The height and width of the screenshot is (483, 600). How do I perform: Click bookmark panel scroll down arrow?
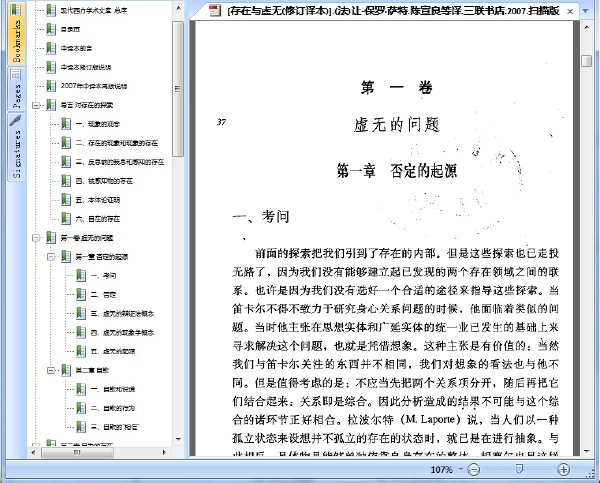[x=178, y=439]
